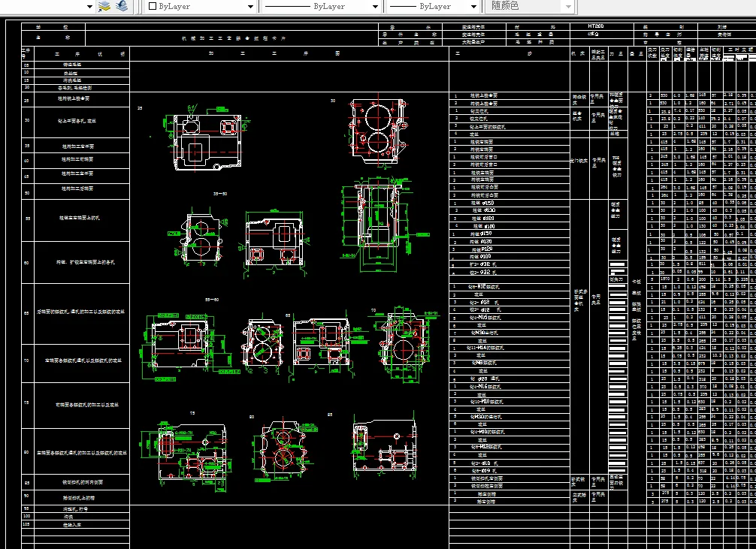This screenshot has height=549, width=756.
Task: Select process number 05 cell
Action: [26, 65]
